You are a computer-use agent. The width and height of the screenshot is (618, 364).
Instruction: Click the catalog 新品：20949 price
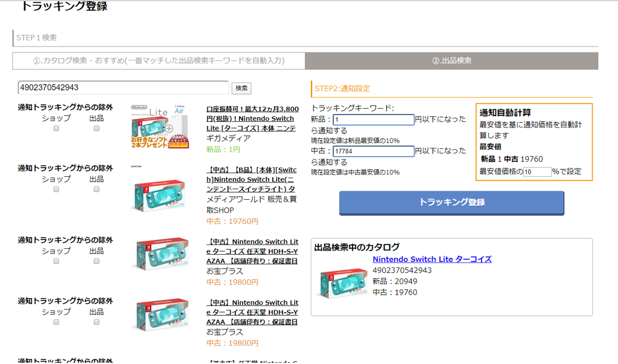(395, 281)
